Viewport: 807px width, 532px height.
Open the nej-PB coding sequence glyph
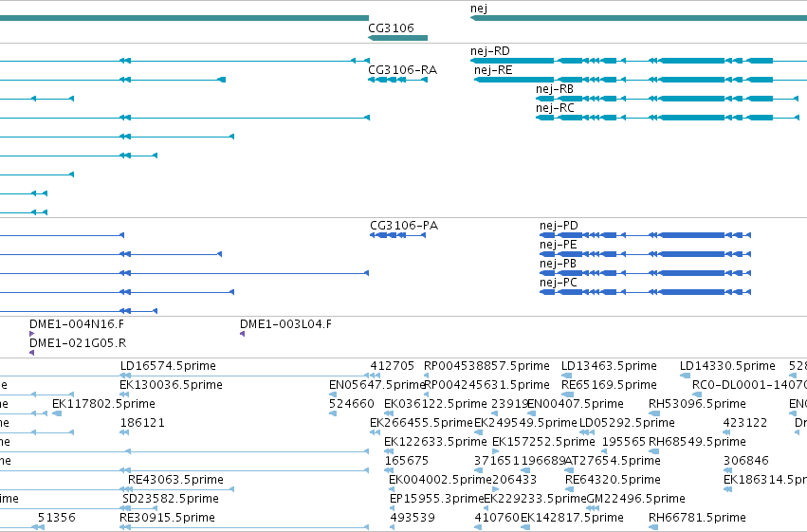click(646, 273)
